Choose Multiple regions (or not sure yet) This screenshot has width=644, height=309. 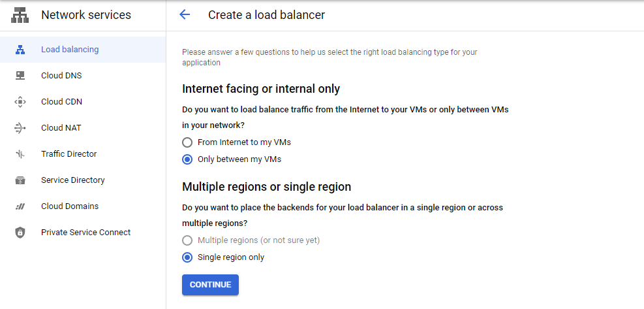tap(187, 240)
